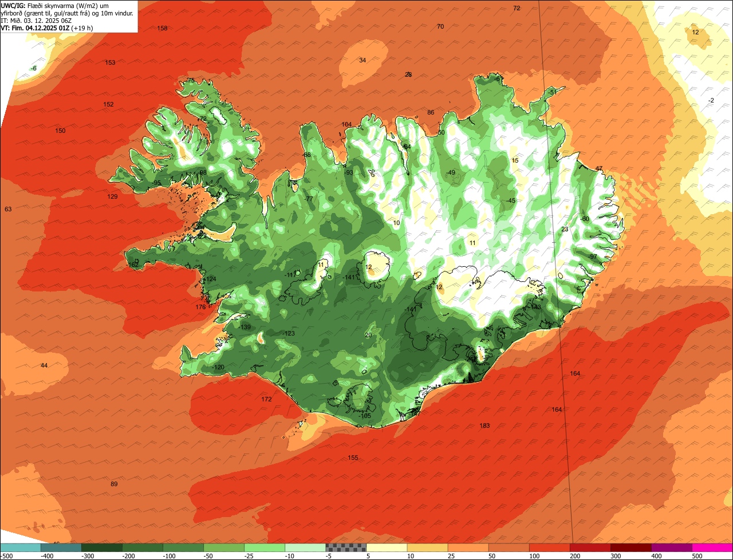The width and height of the screenshot is (733, 560).
Task: Click the magenta legend band right of 500
Action: (x=713, y=547)
